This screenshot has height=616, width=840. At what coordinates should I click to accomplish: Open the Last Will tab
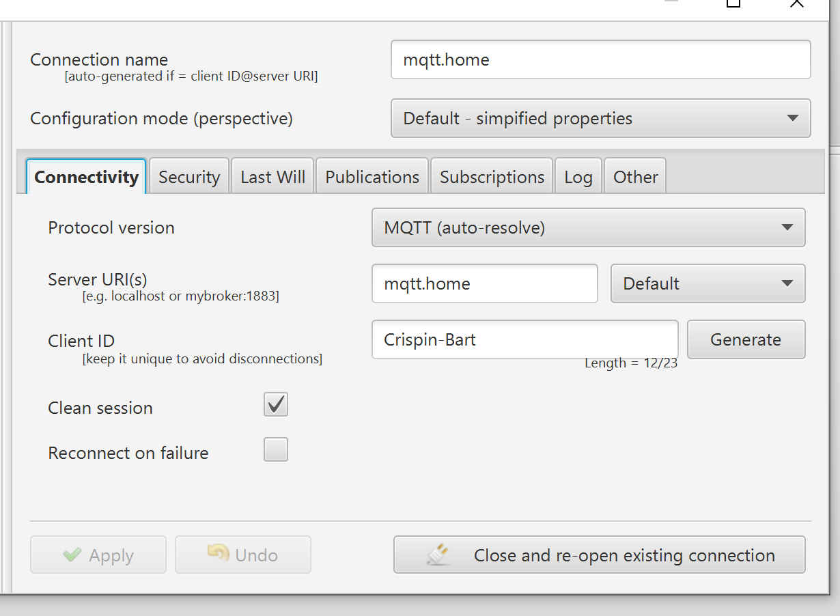(x=272, y=177)
